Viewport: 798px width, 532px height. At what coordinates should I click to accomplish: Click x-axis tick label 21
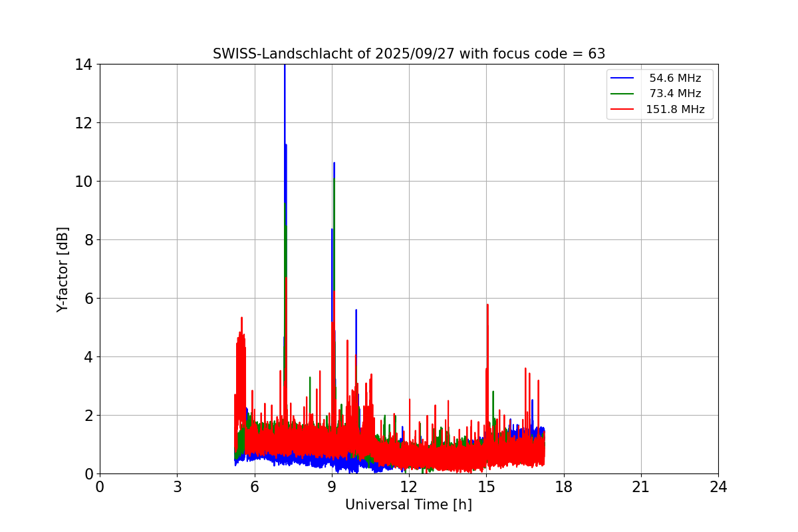coord(641,487)
